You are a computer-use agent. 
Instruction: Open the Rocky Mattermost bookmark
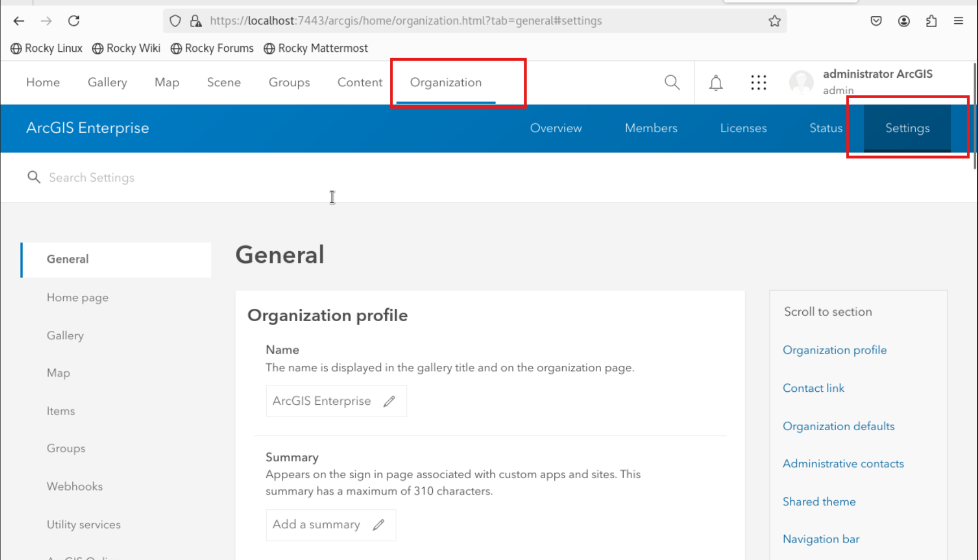316,49
